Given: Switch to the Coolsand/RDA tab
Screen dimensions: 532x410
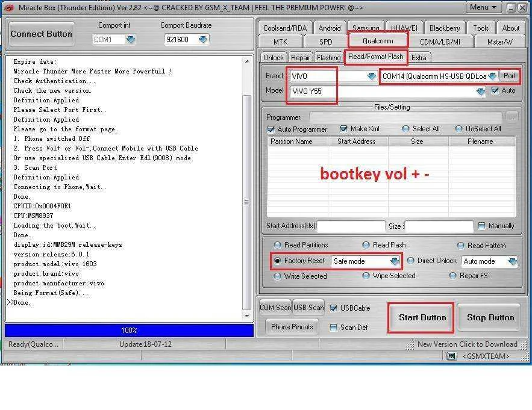Looking at the screenshot, I should pos(285,28).
